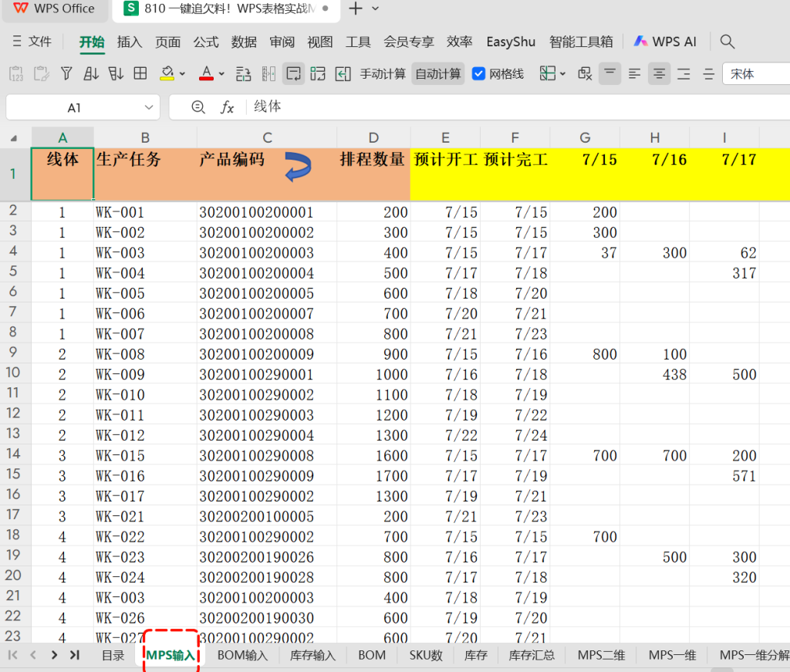The width and height of the screenshot is (790, 672).
Task: Click the paste format brush clipboard icon
Action: click(x=42, y=74)
